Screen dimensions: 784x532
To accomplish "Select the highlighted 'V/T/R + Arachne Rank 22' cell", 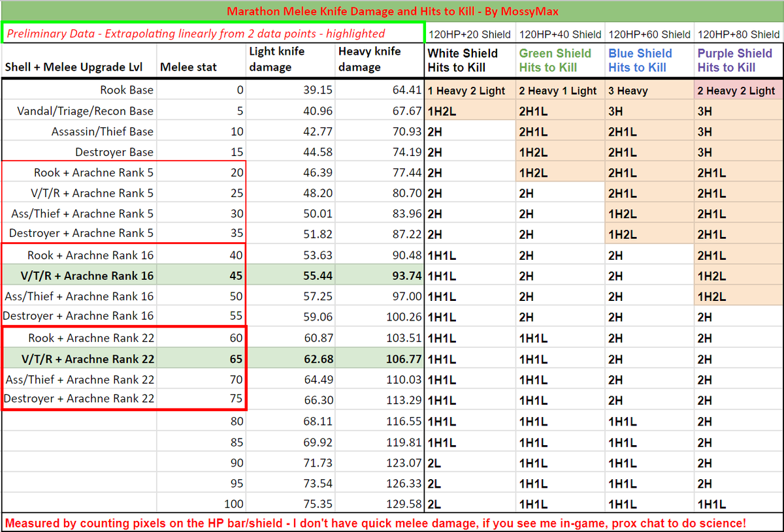I will (79, 359).
